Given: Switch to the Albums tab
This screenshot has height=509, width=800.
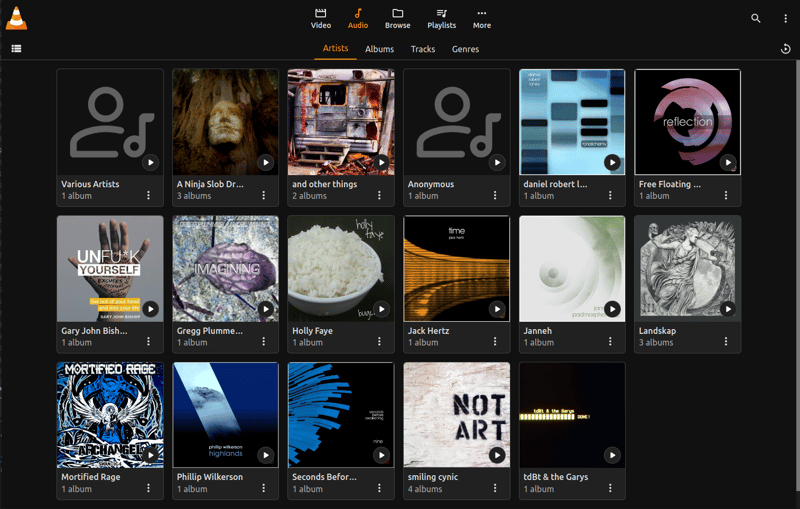Looking at the screenshot, I should coord(379,49).
